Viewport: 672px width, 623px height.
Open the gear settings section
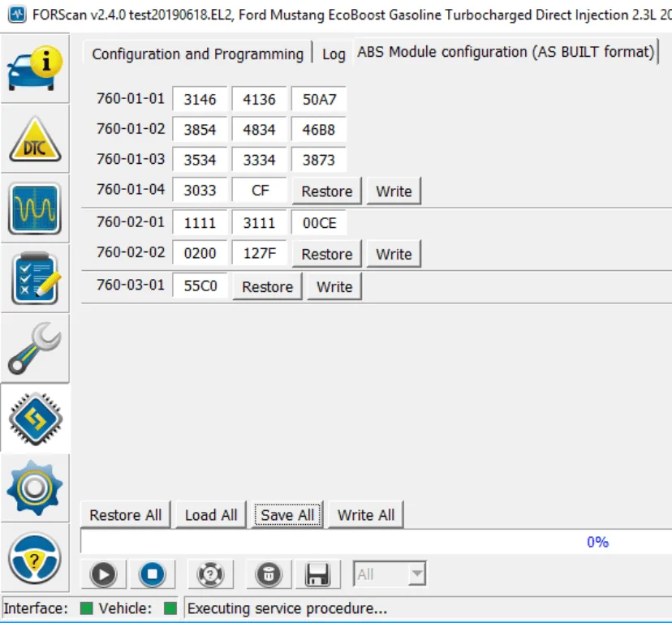(x=35, y=488)
